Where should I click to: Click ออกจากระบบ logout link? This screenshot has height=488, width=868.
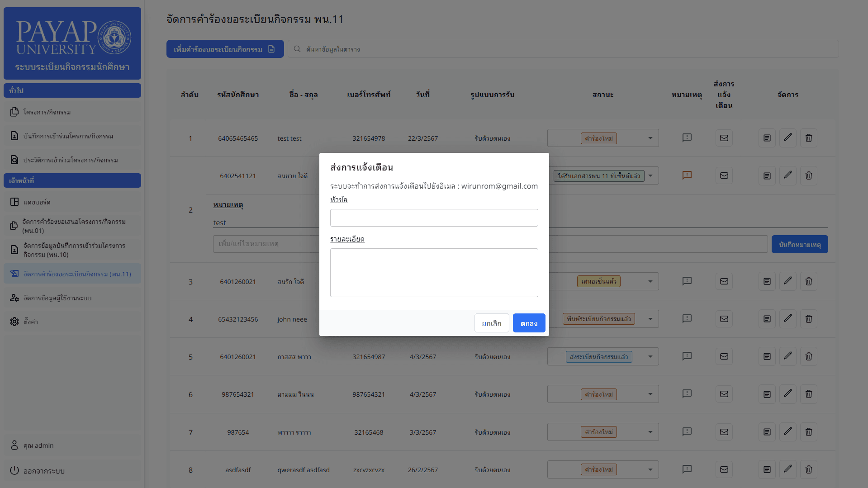(72, 470)
